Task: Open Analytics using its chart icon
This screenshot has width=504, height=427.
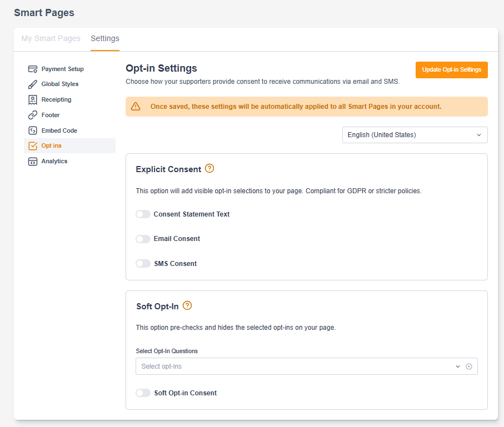Action: coord(33,161)
